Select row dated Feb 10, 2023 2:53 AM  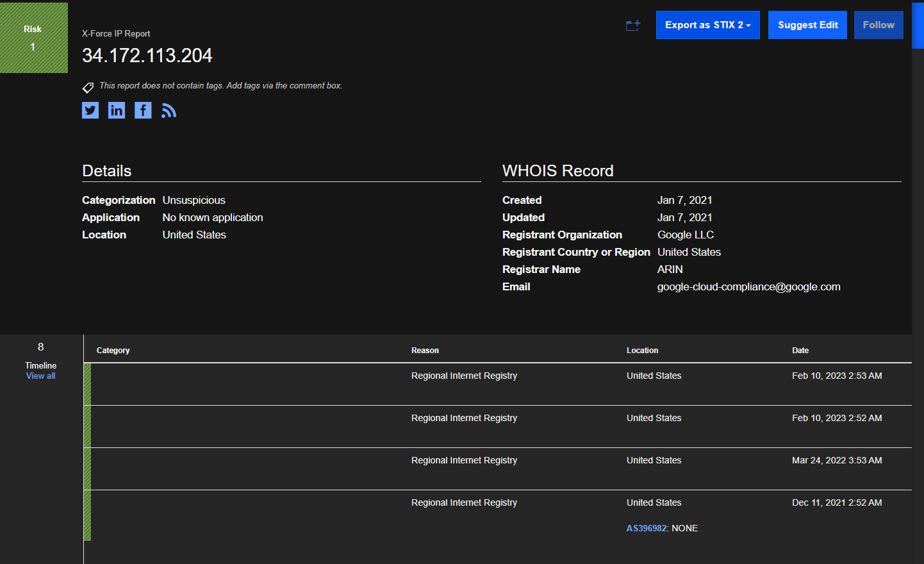[x=498, y=384]
